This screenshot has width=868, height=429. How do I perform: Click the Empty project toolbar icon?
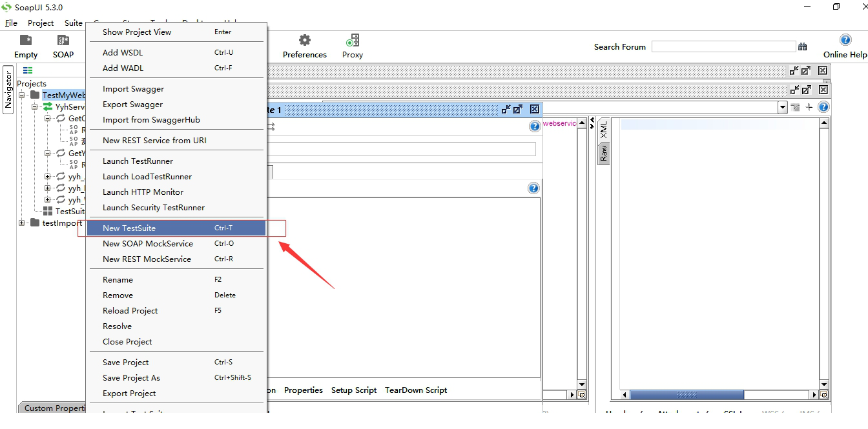click(26, 40)
